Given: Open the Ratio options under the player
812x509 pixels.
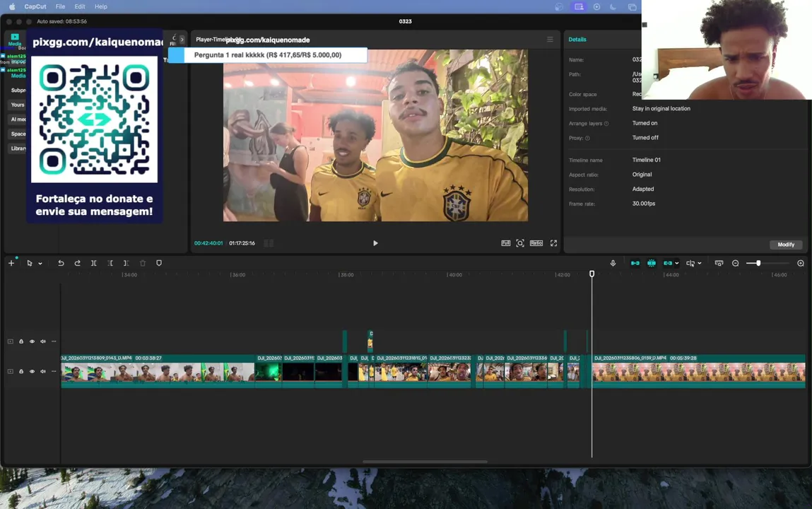Looking at the screenshot, I should point(536,243).
